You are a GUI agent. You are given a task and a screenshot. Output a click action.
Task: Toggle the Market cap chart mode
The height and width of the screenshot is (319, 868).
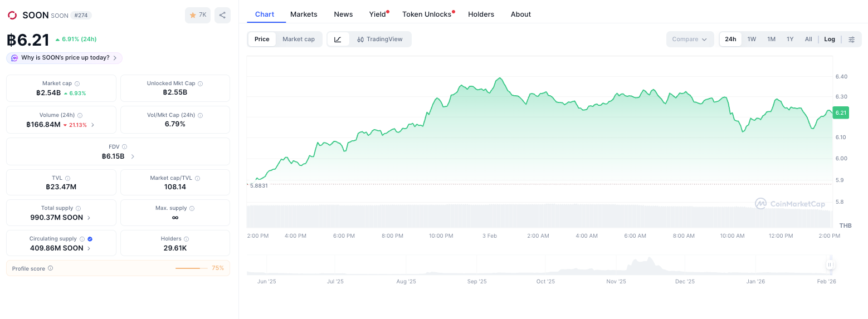[299, 39]
